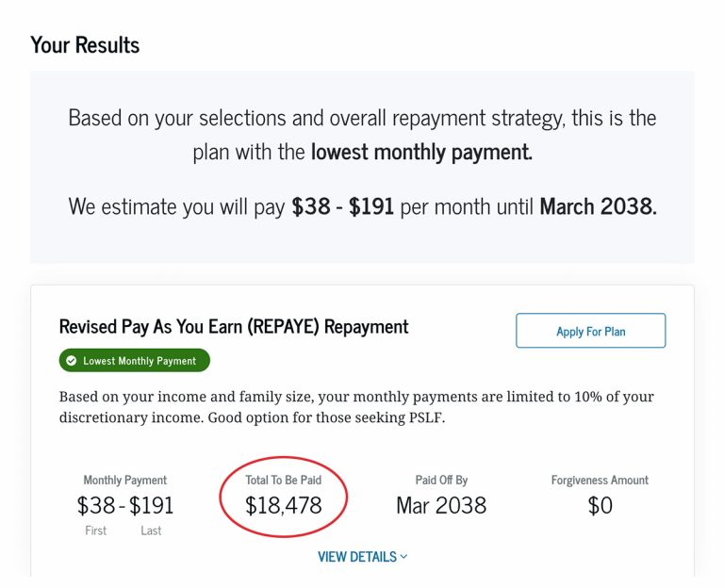The image size is (724, 588).
Task: Click the chevron arrow beside VIEW DETAILS
Action: click(x=404, y=557)
